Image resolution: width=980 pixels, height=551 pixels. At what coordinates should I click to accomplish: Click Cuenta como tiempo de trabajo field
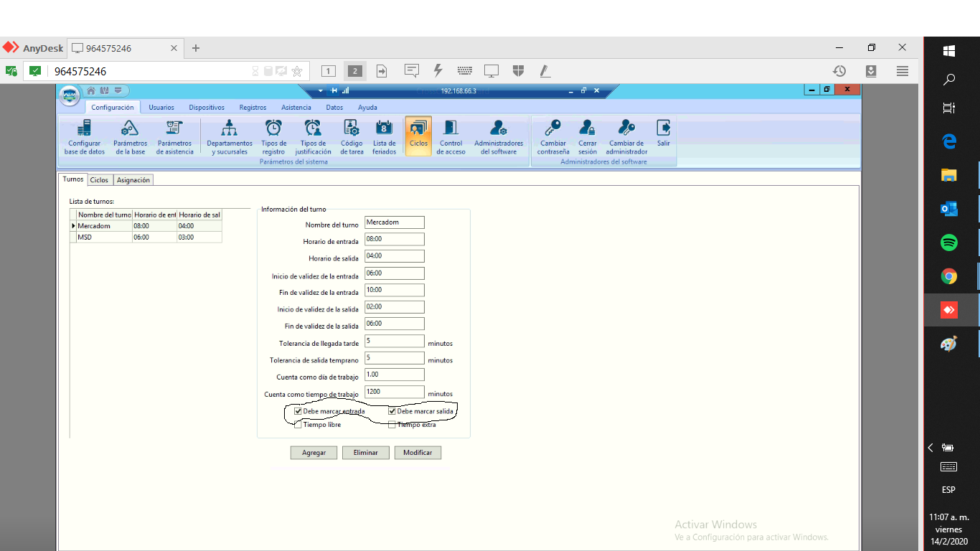point(395,392)
